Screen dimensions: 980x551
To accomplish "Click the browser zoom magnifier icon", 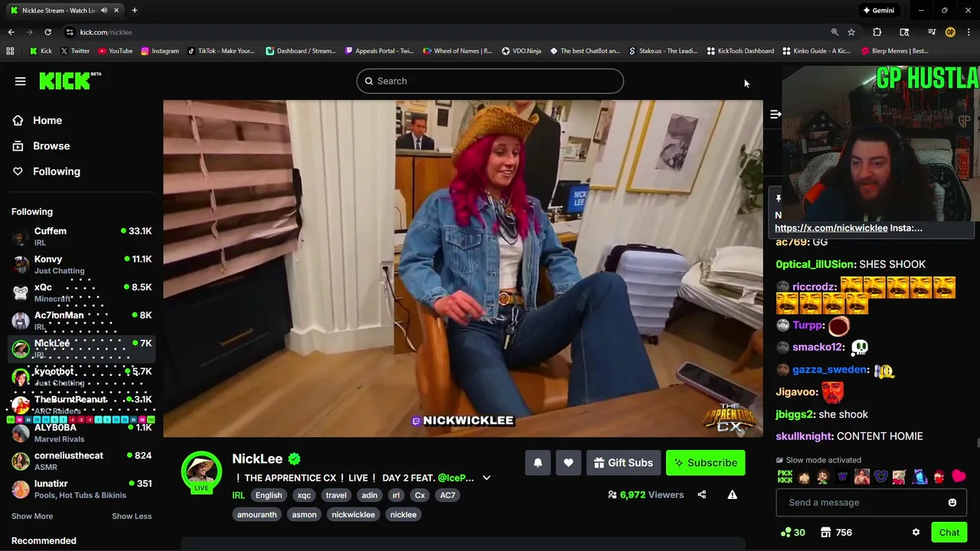I will click(835, 32).
